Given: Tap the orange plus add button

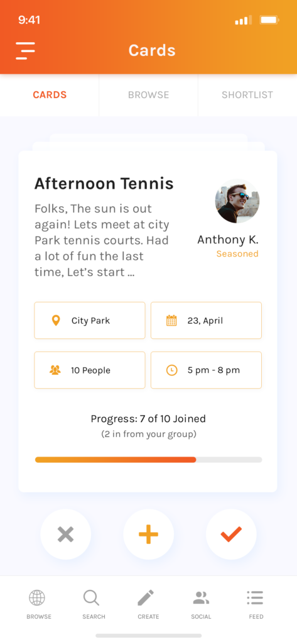Looking at the screenshot, I should (148, 535).
